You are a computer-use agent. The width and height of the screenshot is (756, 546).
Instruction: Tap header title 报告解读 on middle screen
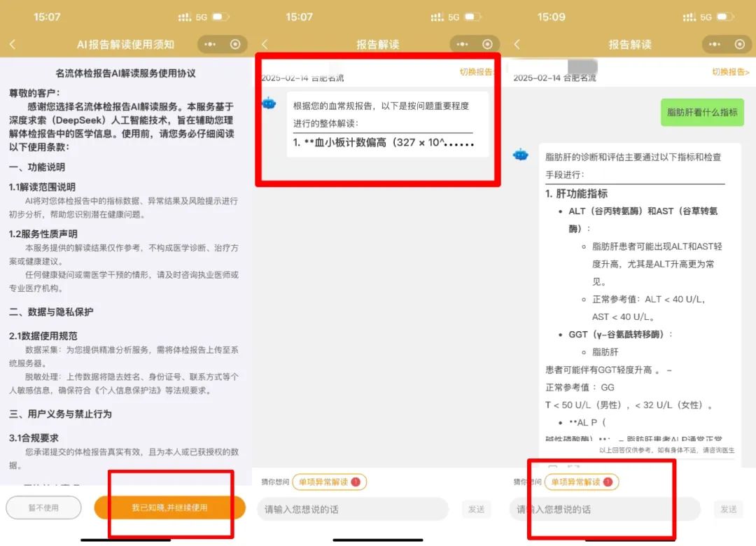click(x=377, y=44)
